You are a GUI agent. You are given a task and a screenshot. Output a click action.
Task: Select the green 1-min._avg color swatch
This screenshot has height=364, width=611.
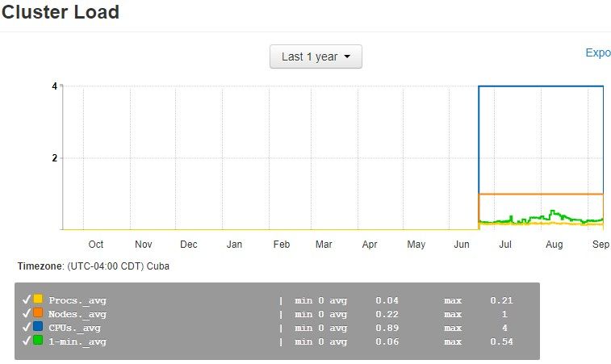tap(38, 341)
